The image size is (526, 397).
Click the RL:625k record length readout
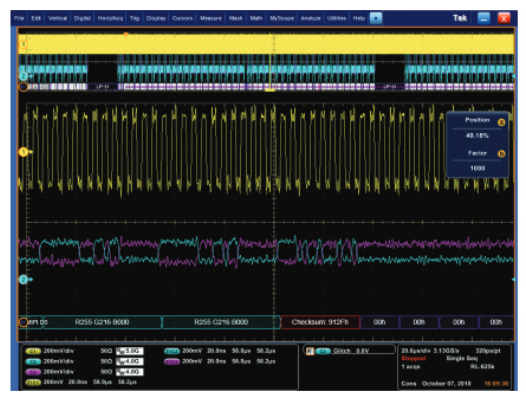tap(482, 366)
